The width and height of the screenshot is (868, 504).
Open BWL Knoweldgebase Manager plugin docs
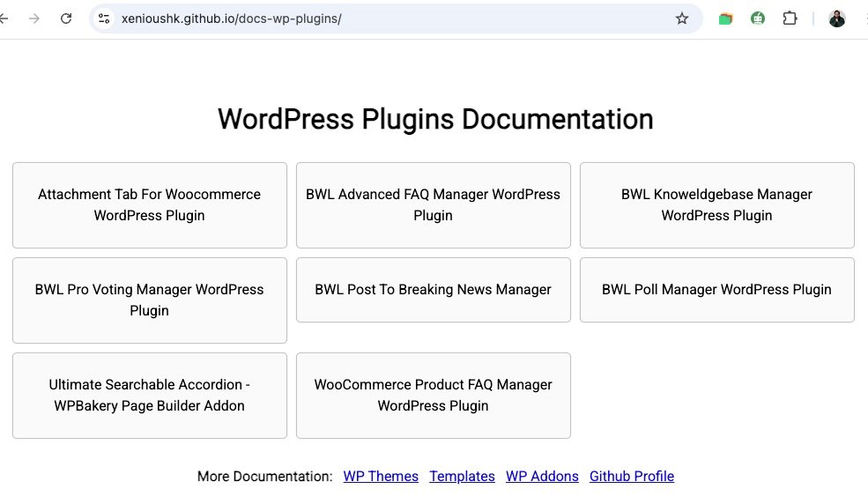(x=717, y=205)
